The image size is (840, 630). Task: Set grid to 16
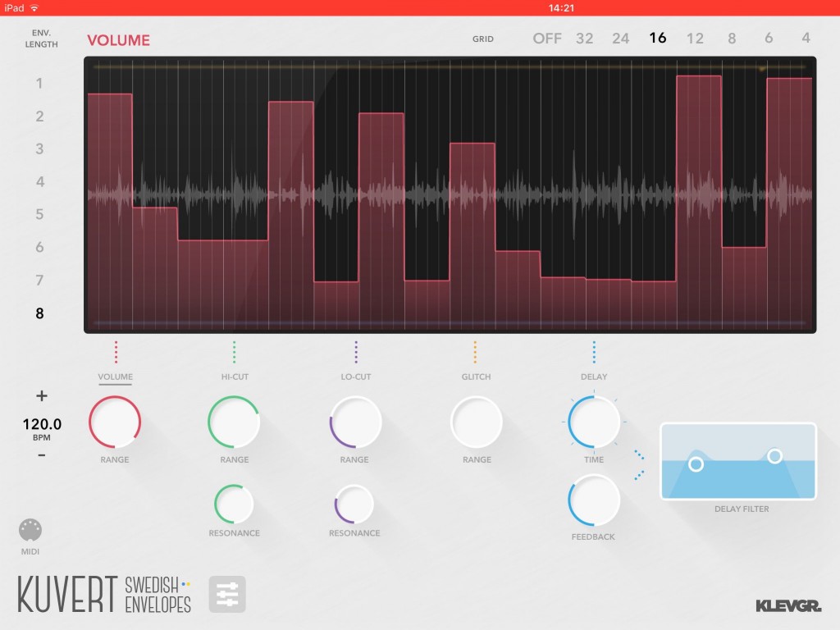(x=658, y=38)
